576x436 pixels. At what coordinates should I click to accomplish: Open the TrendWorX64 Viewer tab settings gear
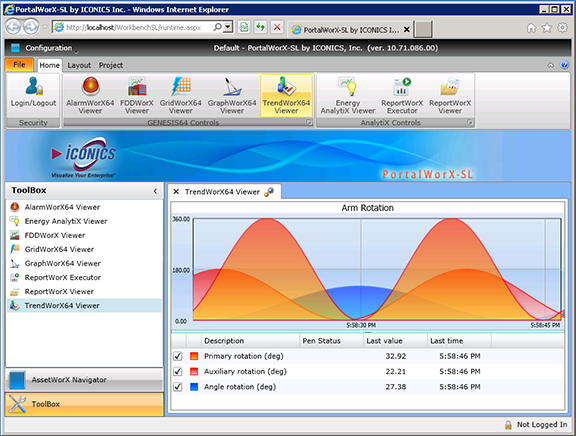[269, 192]
